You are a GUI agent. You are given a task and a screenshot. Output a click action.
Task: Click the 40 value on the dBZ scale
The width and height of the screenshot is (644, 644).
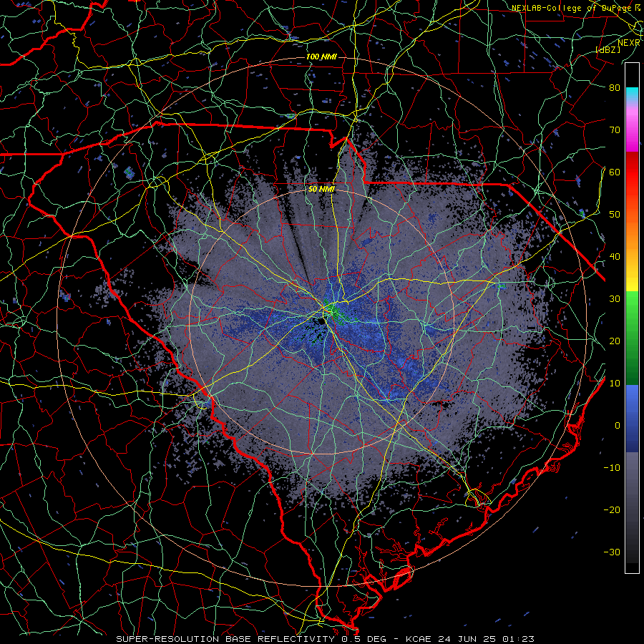[615, 257]
